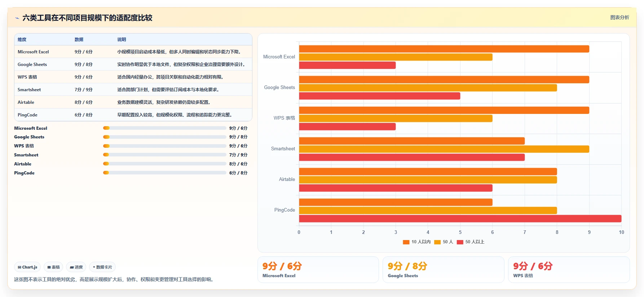The height and width of the screenshot is (297, 644).
Task: Click the Google Sheets progress bar
Action: (164, 137)
